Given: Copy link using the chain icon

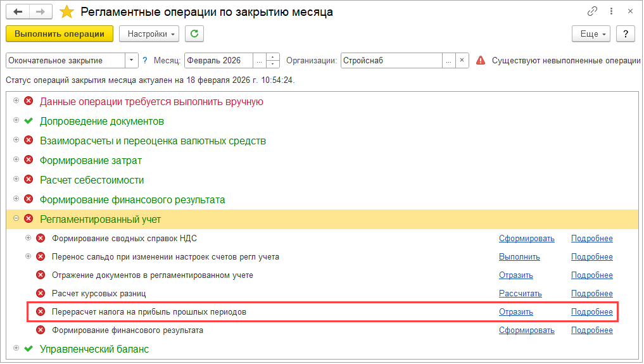Looking at the screenshot, I should point(593,11).
